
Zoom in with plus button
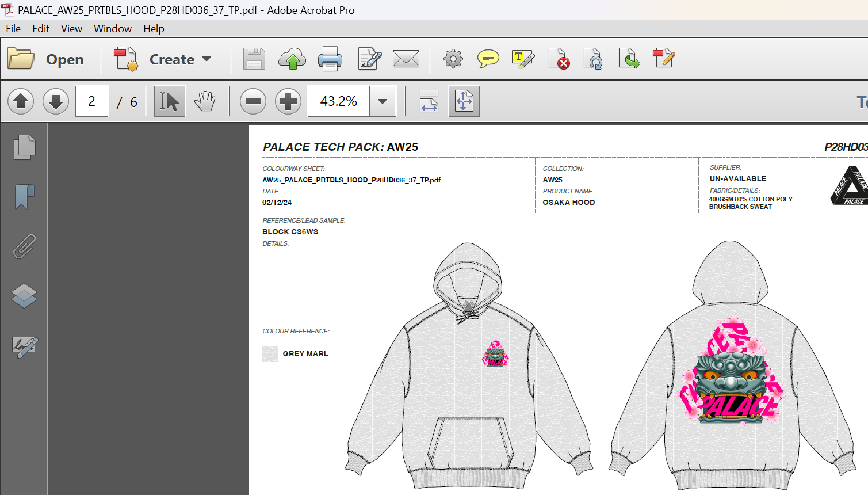288,101
